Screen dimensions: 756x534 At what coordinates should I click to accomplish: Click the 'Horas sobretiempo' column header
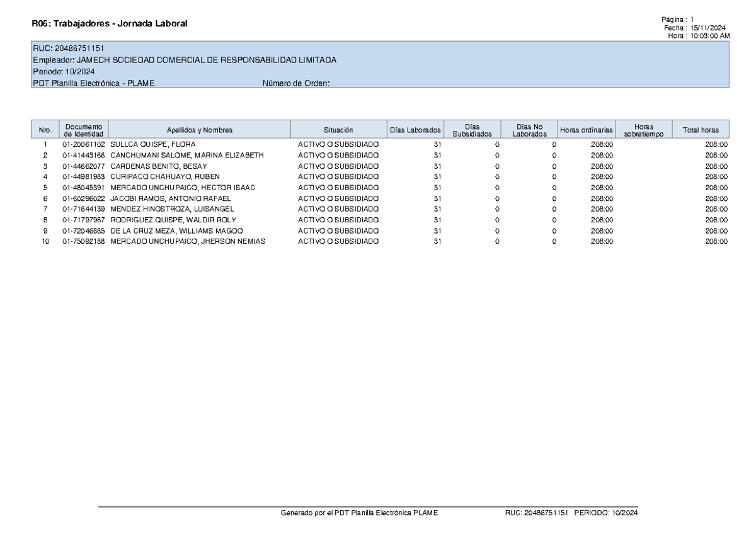pos(643,130)
